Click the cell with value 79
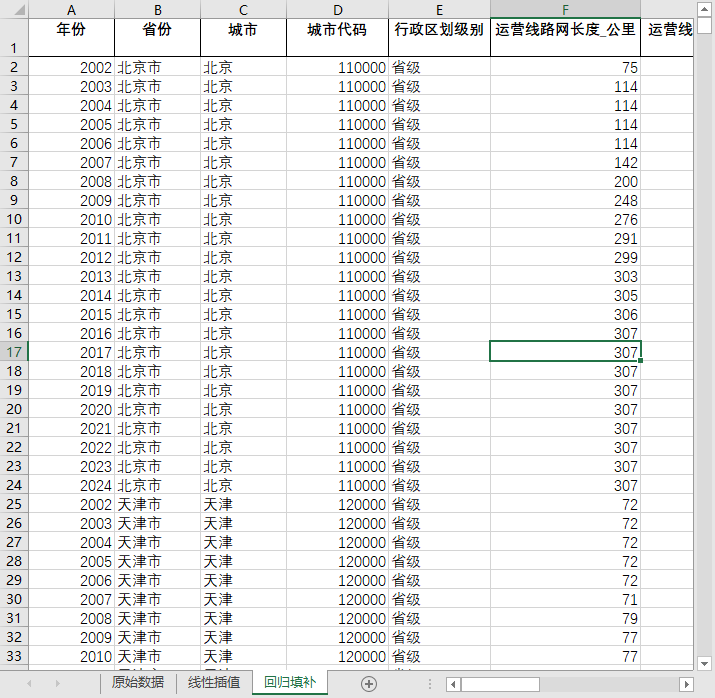Screen dimensions: 715x698 (565, 618)
